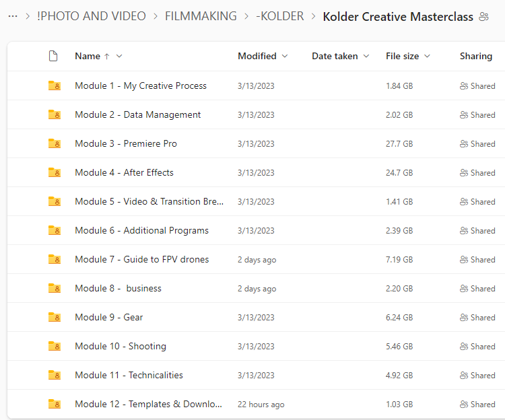Open Module 3 - Premiere Pro
The image size is (505, 420).
(x=126, y=143)
